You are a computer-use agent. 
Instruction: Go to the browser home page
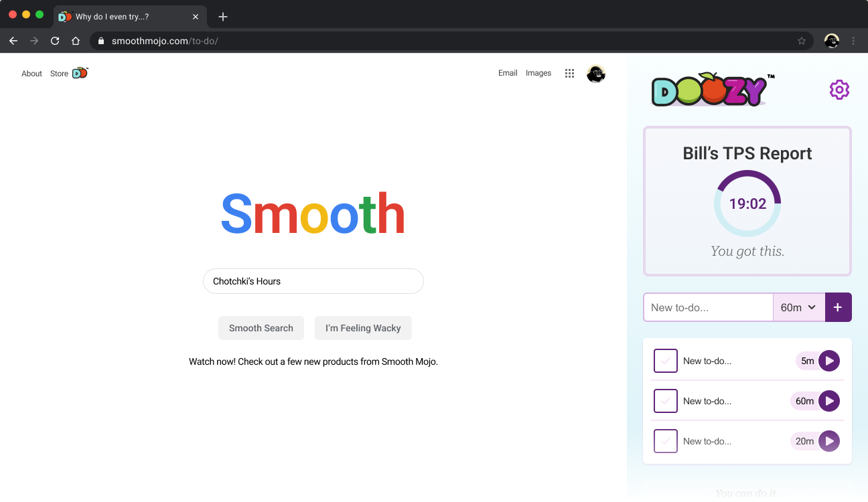coord(76,41)
